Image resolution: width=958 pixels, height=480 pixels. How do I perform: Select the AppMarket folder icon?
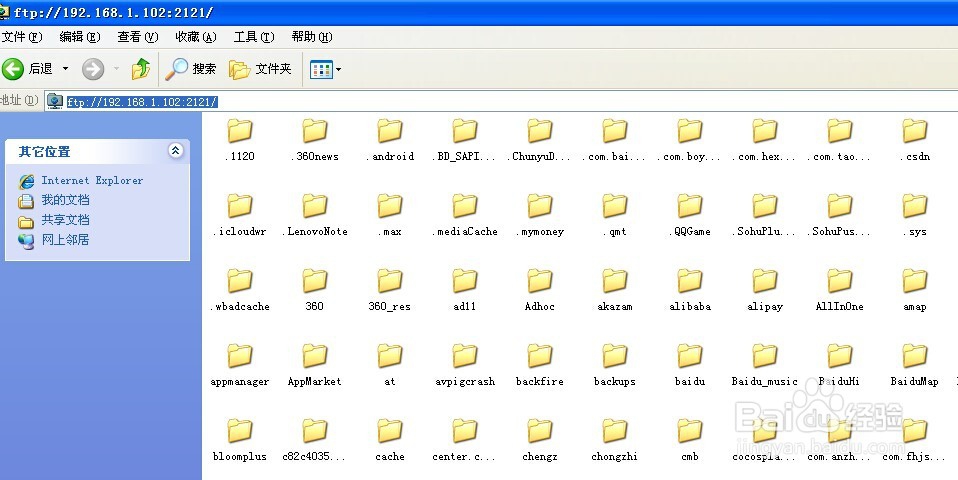315,356
